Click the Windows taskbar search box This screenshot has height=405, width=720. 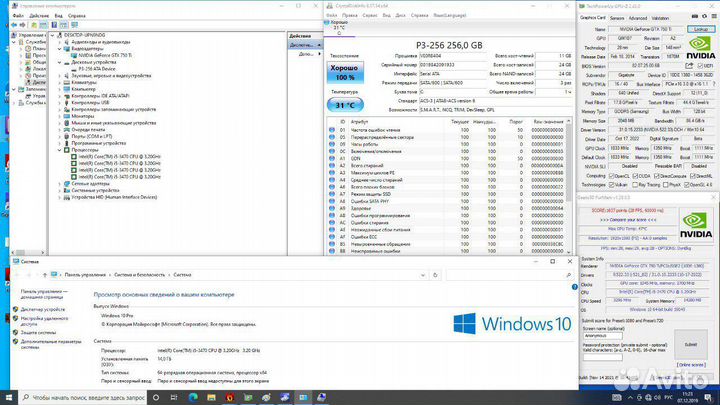coord(83,398)
